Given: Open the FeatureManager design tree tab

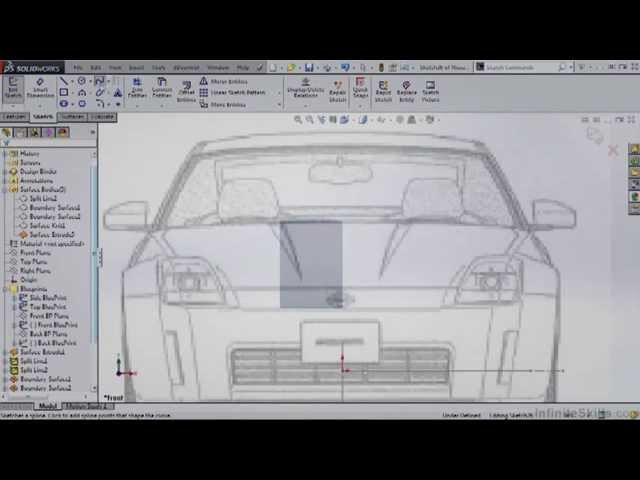Looking at the screenshot, I should (x=7, y=132).
